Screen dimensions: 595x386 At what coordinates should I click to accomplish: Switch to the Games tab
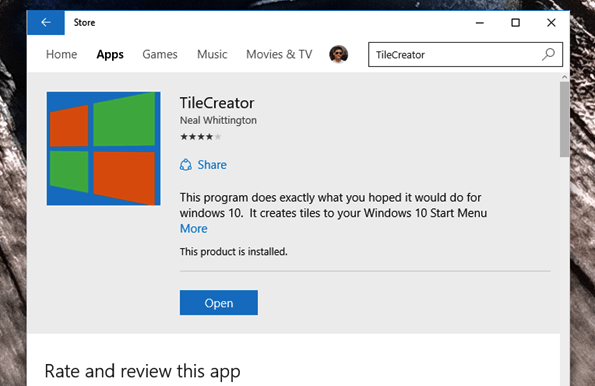click(x=160, y=54)
